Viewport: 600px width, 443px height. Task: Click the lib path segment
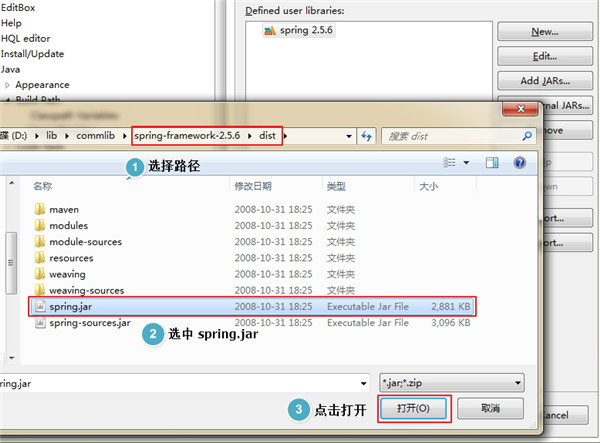tap(51, 136)
